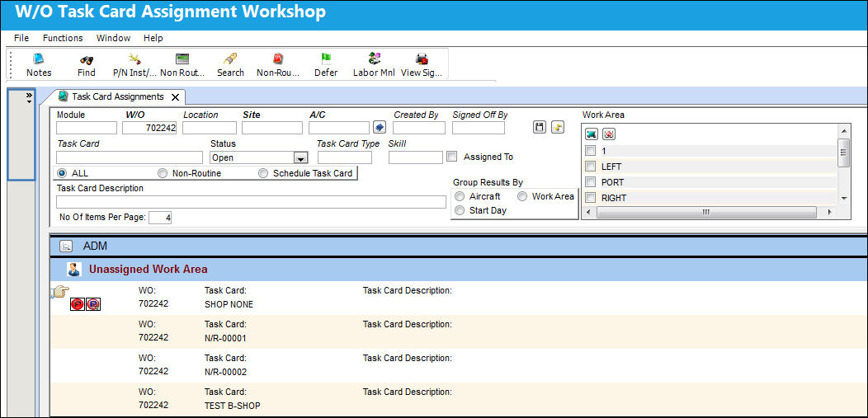Click Task Card Assignments tab icon
This screenshot has height=418, width=868.
click(x=63, y=96)
